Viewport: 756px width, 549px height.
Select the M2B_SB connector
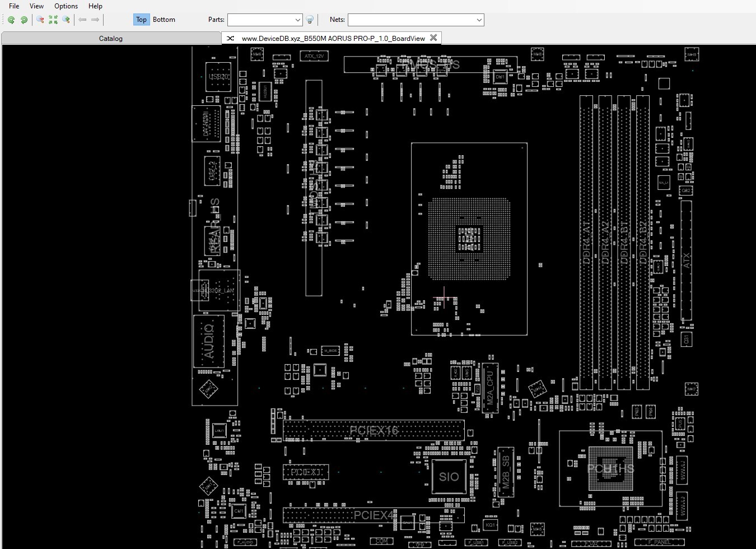point(506,472)
